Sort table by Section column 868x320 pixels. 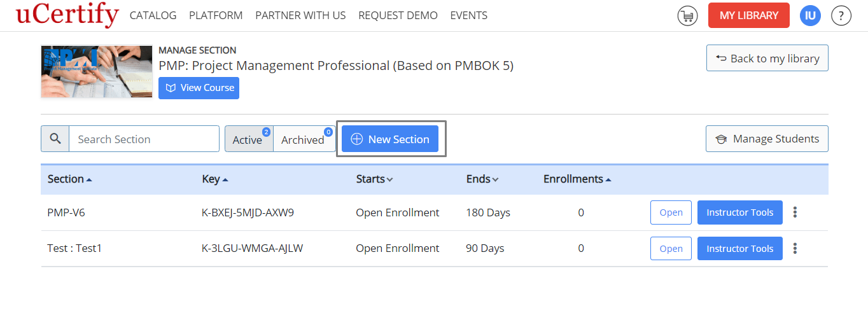coord(70,179)
